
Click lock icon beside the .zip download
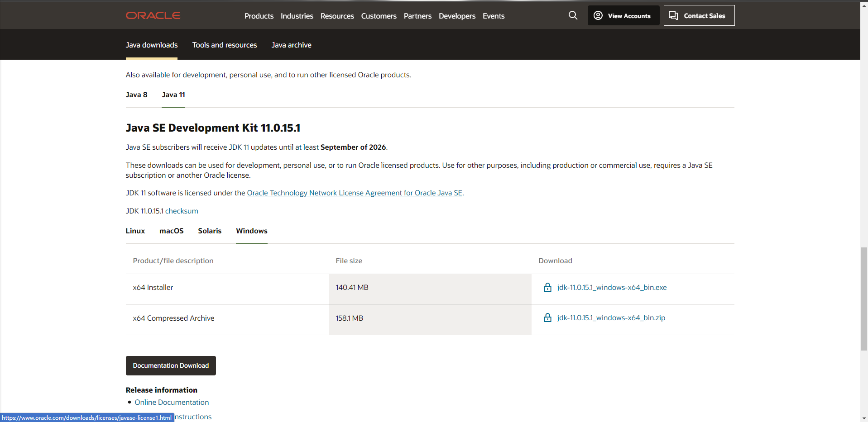click(x=547, y=318)
